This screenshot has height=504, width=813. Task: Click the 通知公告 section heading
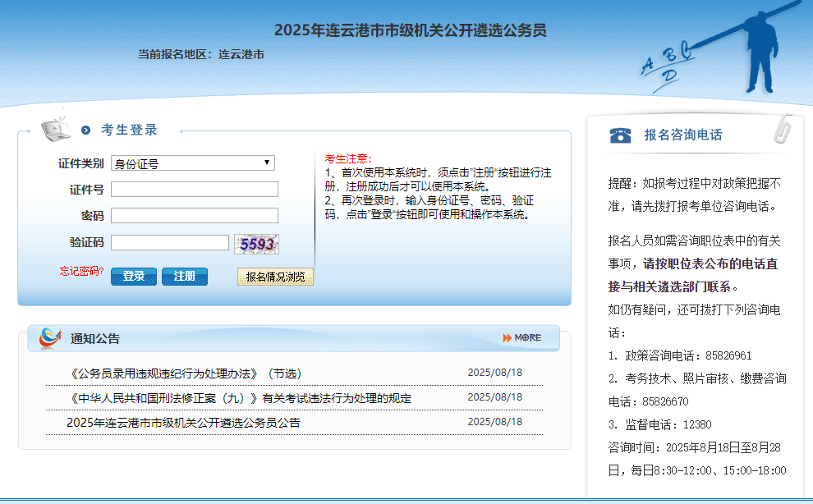[x=94, y=338]
